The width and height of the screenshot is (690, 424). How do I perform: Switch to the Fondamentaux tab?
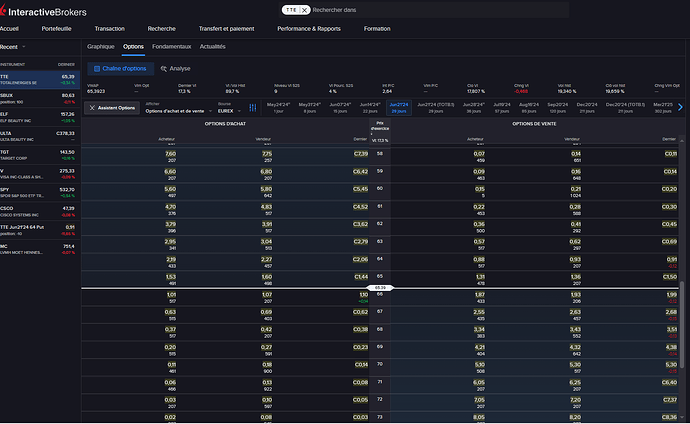point(173,46)
